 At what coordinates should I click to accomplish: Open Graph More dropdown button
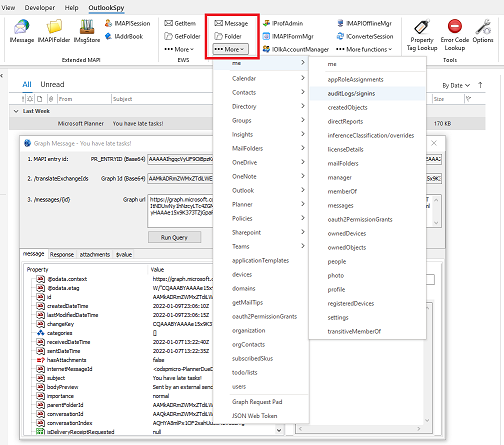click(x=230, y=49)
